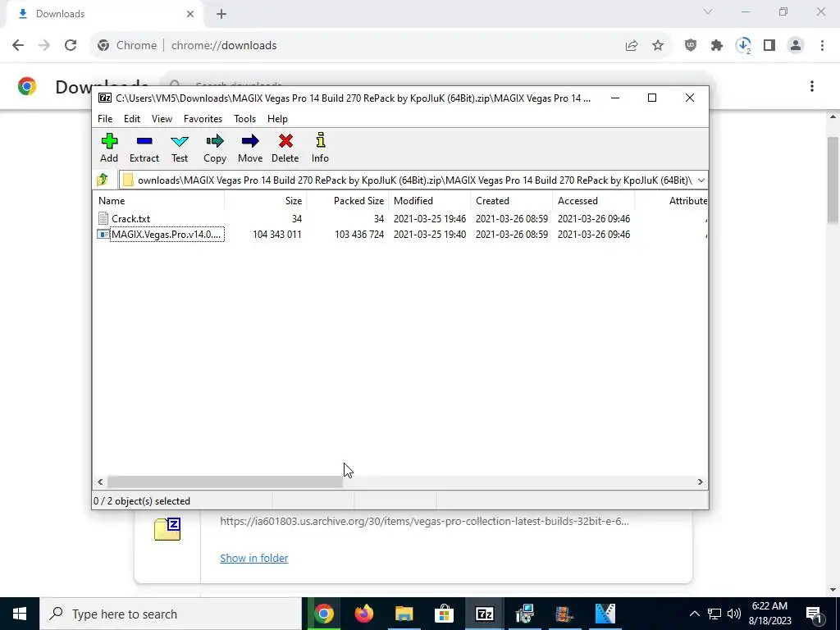Viewport: 840px width, 630px height.
Task: Open the Edit menu
Action: [132, 119]
